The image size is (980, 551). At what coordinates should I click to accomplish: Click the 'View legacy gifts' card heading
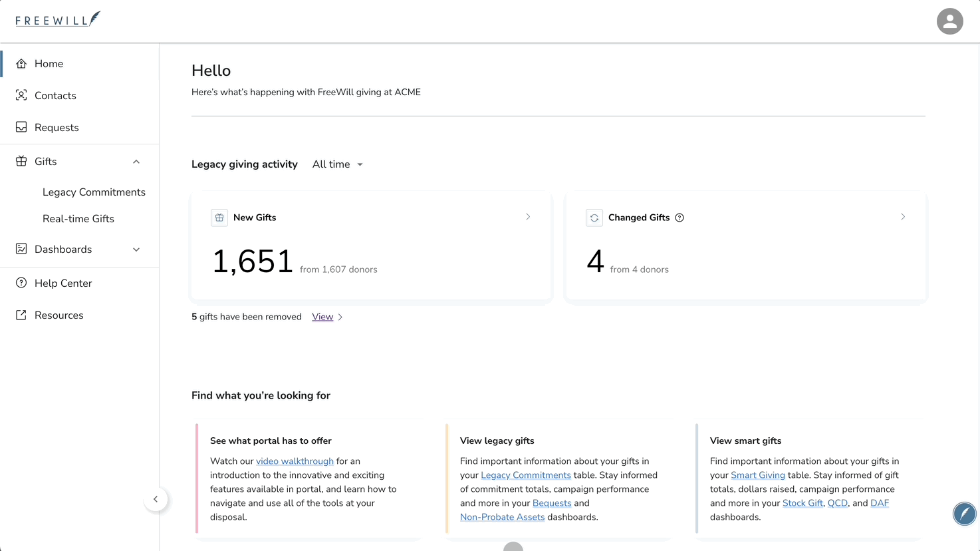pos(497,441)
